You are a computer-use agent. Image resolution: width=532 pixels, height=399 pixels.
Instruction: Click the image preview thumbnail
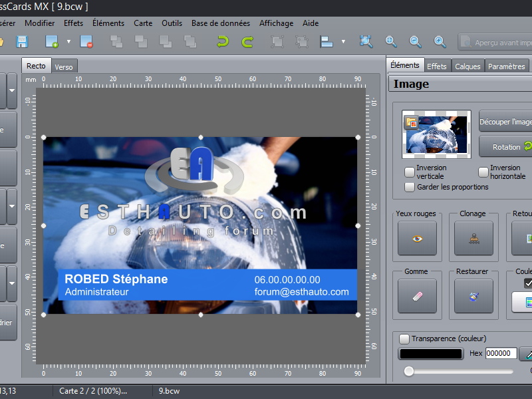436,134
